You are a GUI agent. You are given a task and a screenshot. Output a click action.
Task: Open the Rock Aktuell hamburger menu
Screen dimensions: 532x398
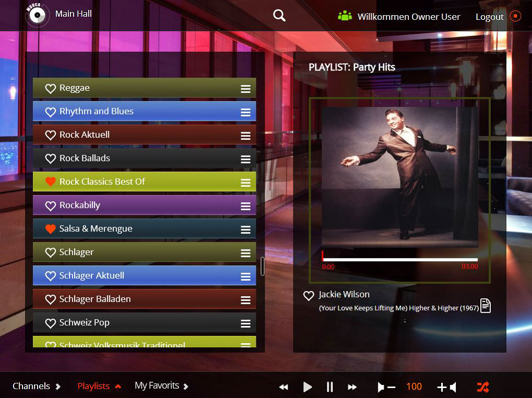tap(246, 136)
